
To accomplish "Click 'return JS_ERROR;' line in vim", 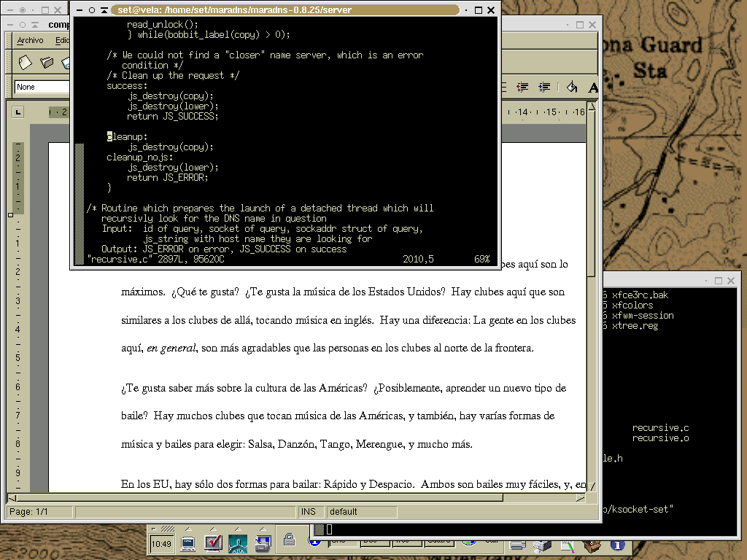I will pyautogui.click(x=167, y=178).
